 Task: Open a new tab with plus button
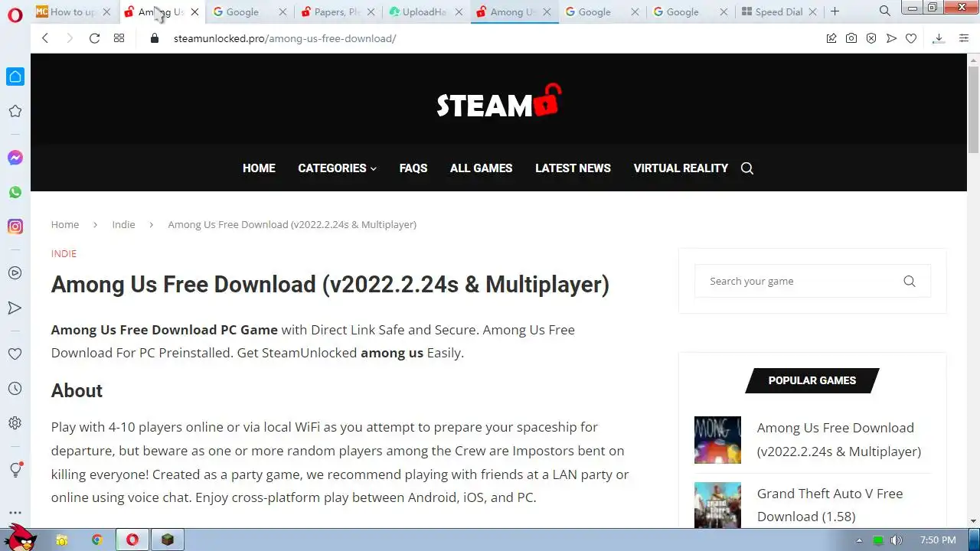pos(835,11)
